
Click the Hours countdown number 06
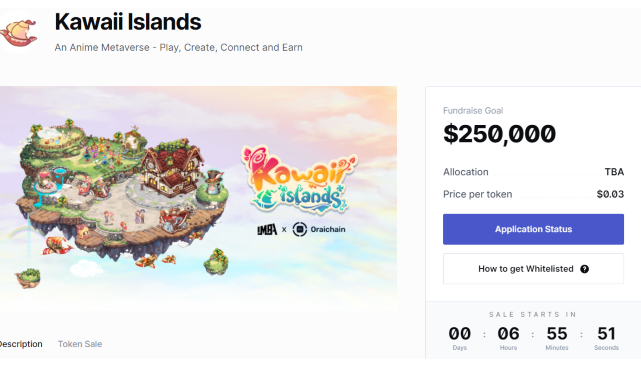[x=508, y=334]
